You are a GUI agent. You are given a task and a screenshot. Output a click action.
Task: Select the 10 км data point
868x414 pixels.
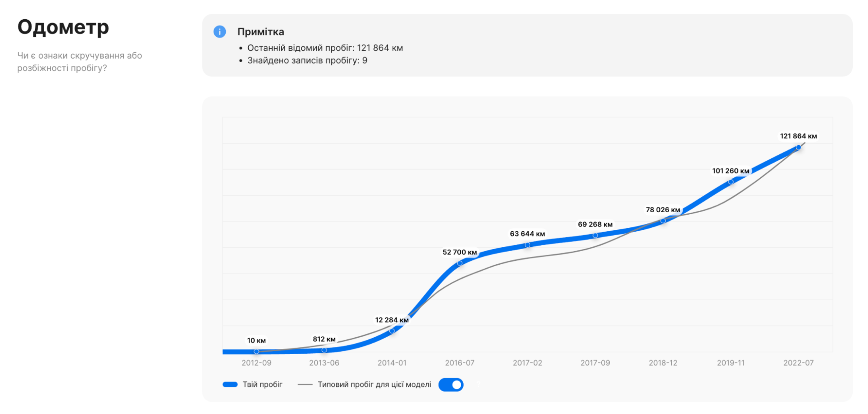coord(256,352)
